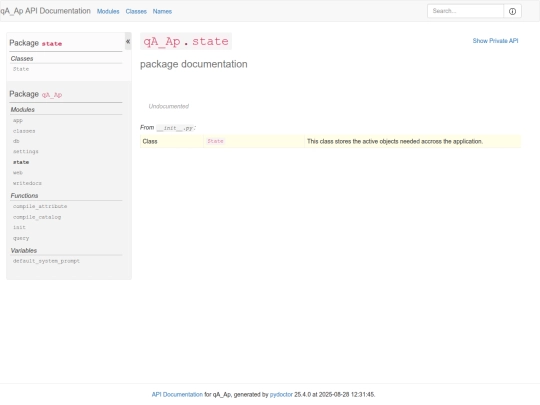Open State class in the table

pyautogui.click(x=215, y=141)
